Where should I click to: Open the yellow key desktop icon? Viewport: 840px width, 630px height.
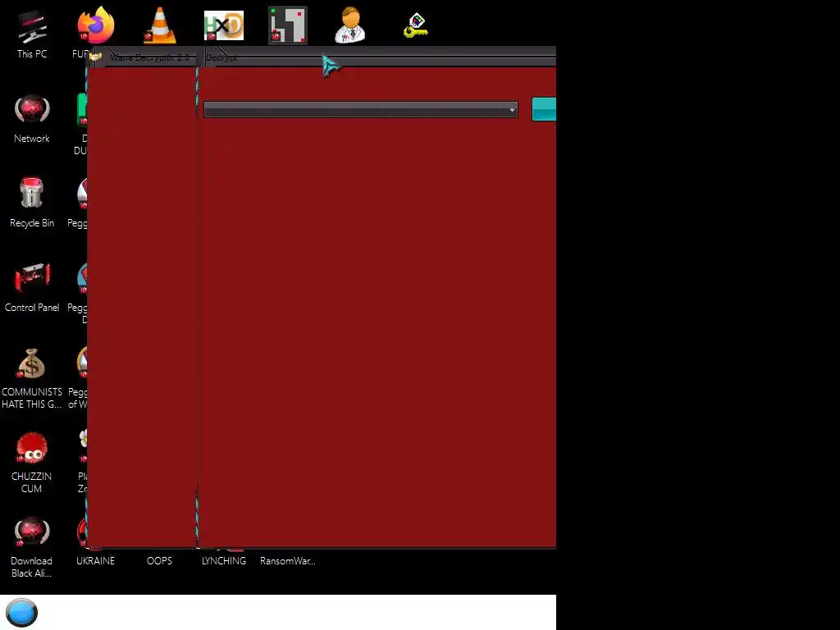416,25
